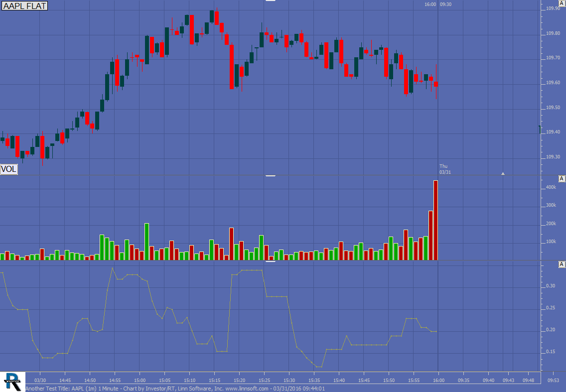Click the 15:45 time axis label
566x392 pixels.
point(364,381)
